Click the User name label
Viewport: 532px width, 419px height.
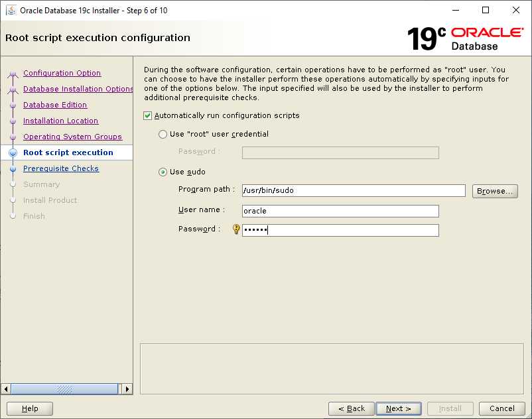[x=202, y=210]
